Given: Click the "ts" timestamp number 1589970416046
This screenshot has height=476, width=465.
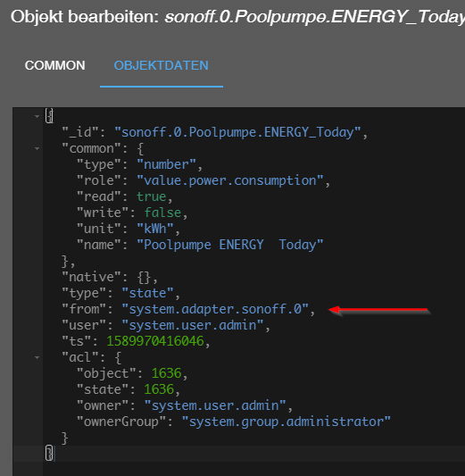Looking at the screenshot, I should pyautogui.click(x=155, y=341).
